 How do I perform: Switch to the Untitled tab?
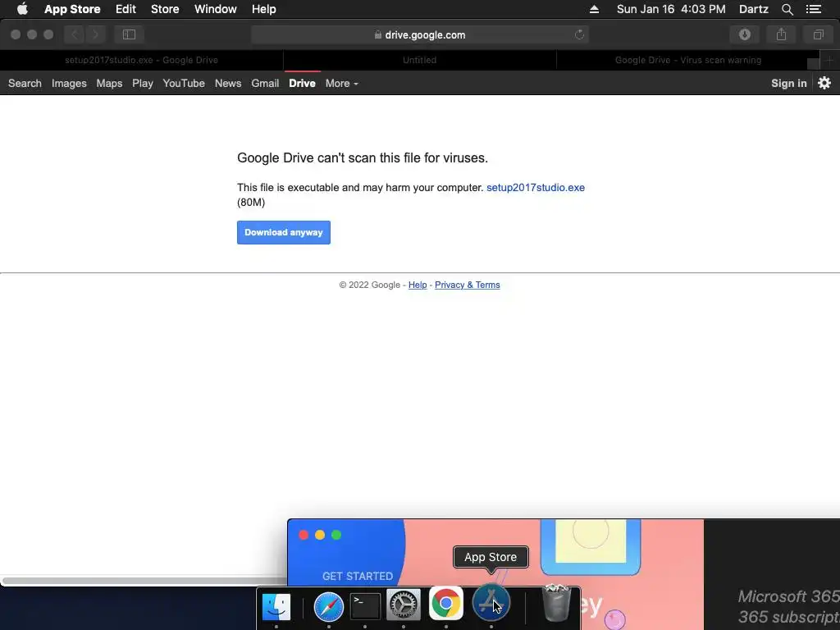click(419, 60)
